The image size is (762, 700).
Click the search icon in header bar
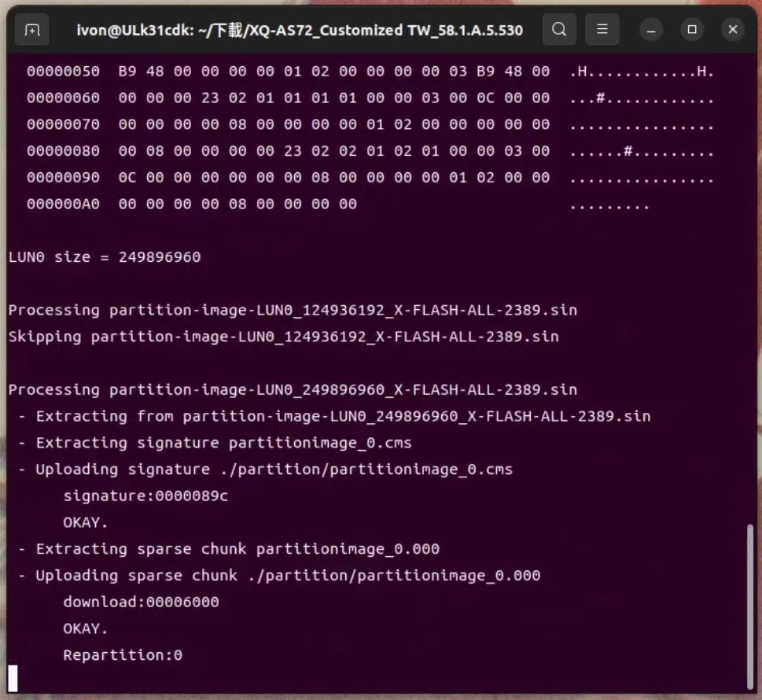click(x=559, y=30)
